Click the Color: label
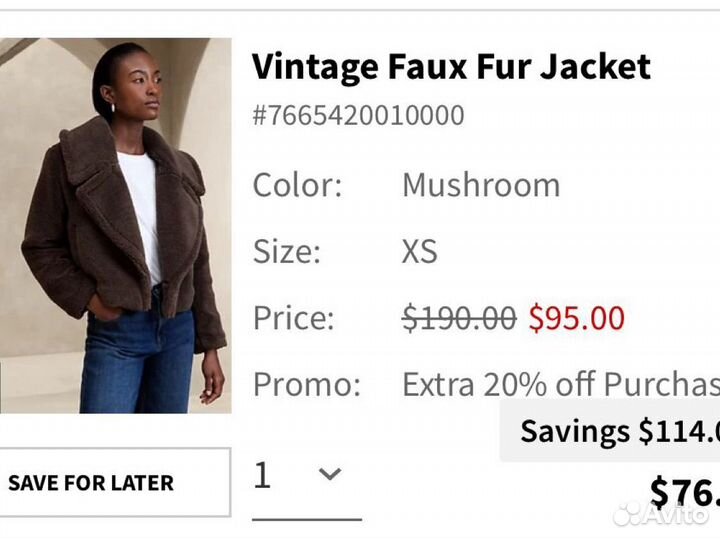This screenshot has width=720, height=539. point(298,185)
